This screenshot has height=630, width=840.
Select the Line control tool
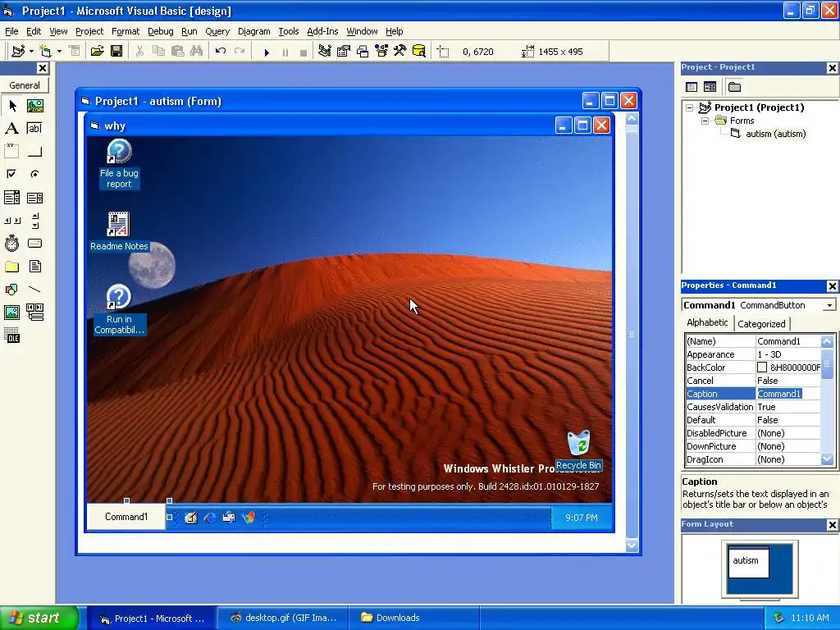(34, 290)
